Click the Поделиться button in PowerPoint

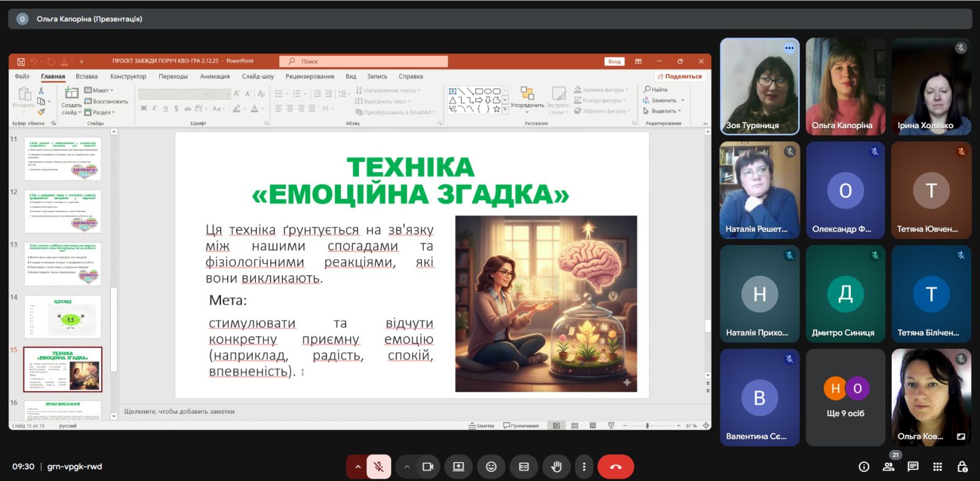[679, 77]
